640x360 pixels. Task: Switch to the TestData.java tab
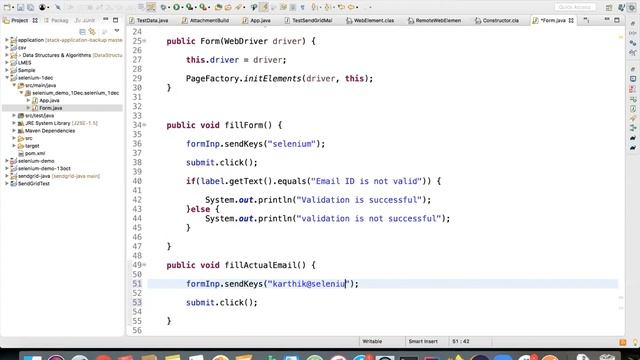148,20
